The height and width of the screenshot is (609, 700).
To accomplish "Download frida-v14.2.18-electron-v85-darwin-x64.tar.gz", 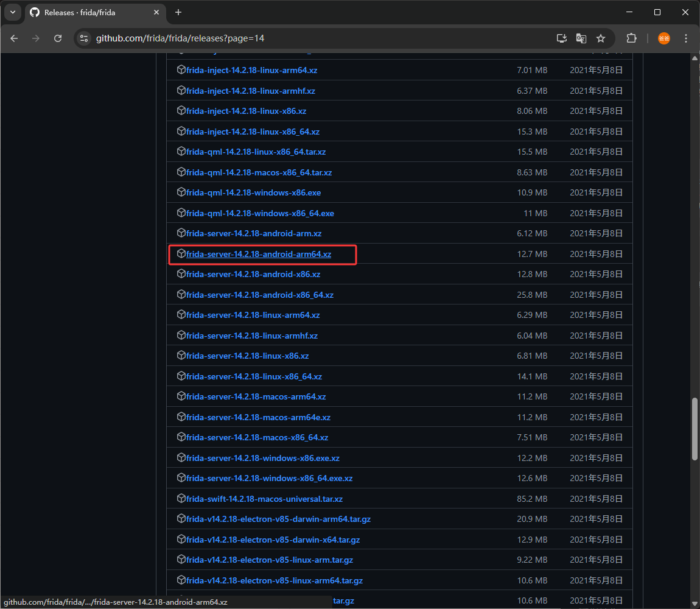I will click(273, 540).
